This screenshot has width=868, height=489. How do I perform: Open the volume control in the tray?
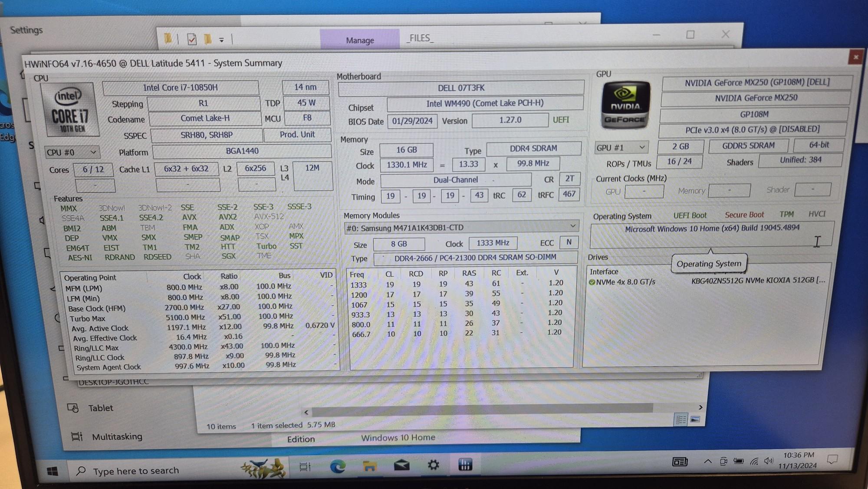pyautogui.click(x=769, y=460)
